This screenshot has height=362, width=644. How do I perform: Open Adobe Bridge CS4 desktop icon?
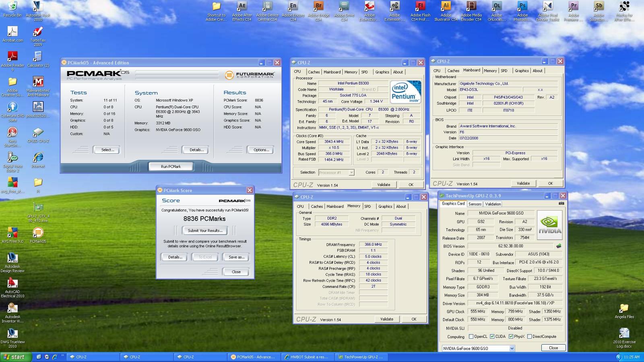(x=318, y=11)
